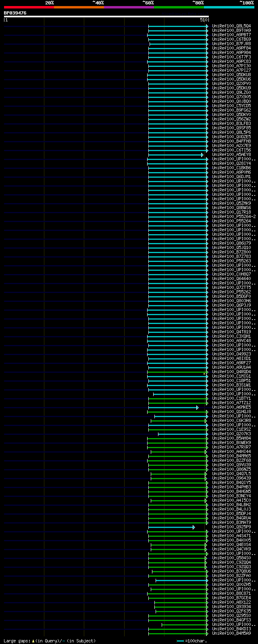Select the UniRef100_Q8BWS6 label
This screenshot has height=644, width=258.
pos(231,208)
